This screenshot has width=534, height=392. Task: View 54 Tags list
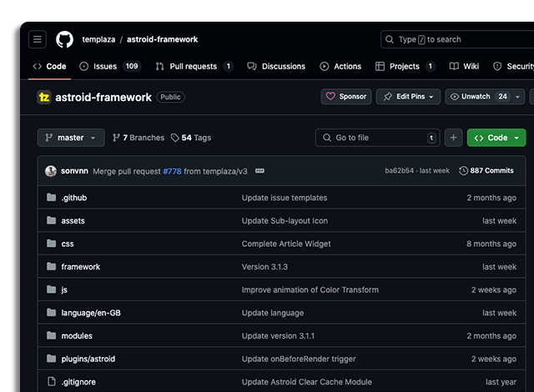[191, 138]
